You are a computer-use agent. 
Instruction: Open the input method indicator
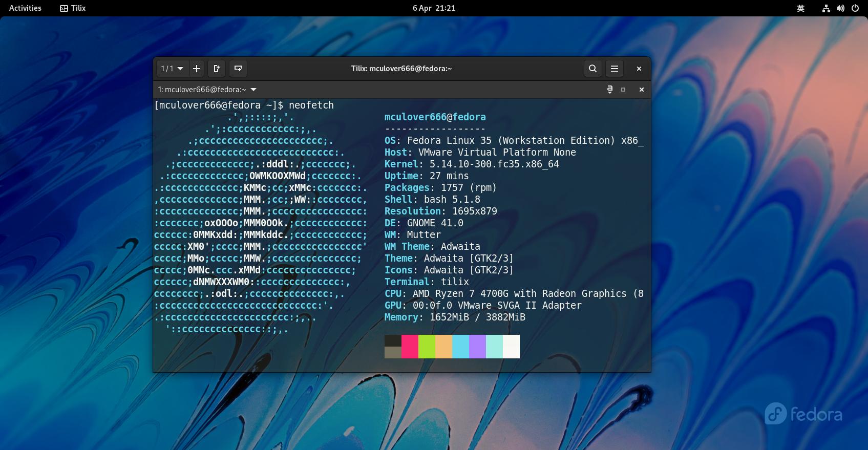coord(801,8)
